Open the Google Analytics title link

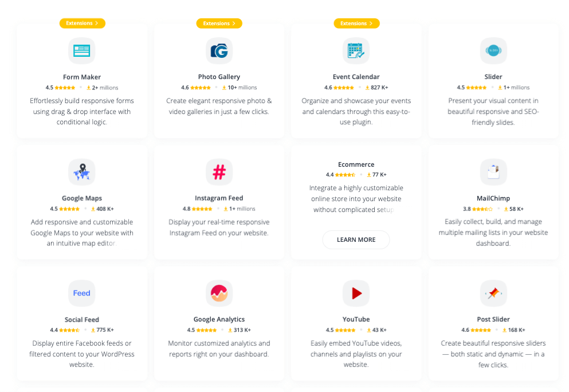coord(219,319)
